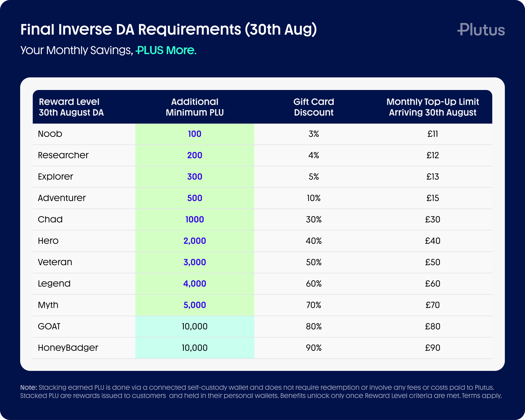The height and width of the screenshot is (420, 525).
Task: Click the '£60' top-up limit
Action: (432, 284)
